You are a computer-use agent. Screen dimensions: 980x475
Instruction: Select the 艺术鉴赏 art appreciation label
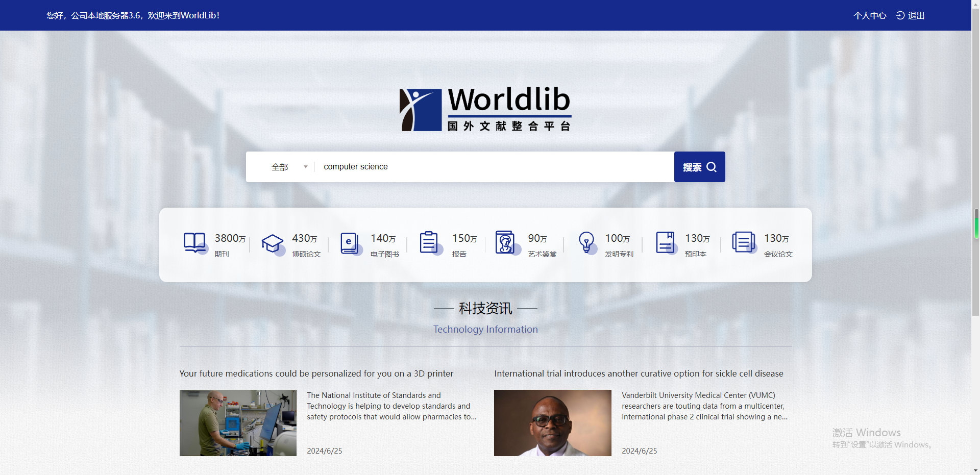543,254
